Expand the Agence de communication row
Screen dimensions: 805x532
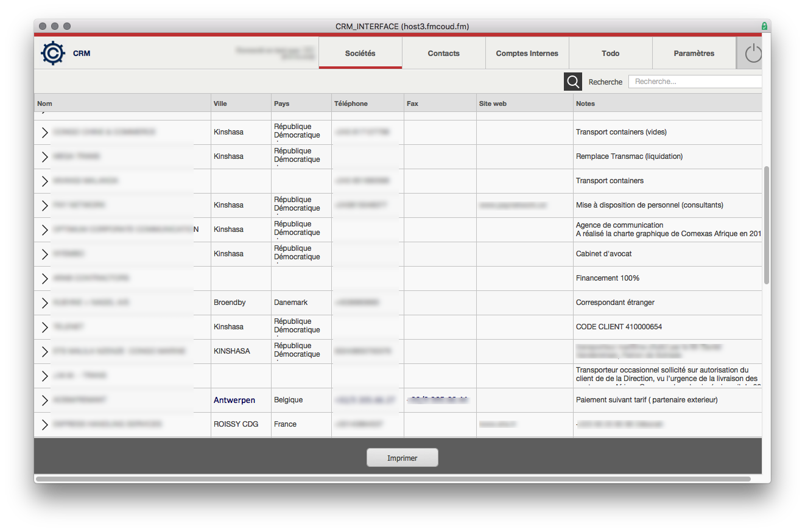click(x=44, y=229)
